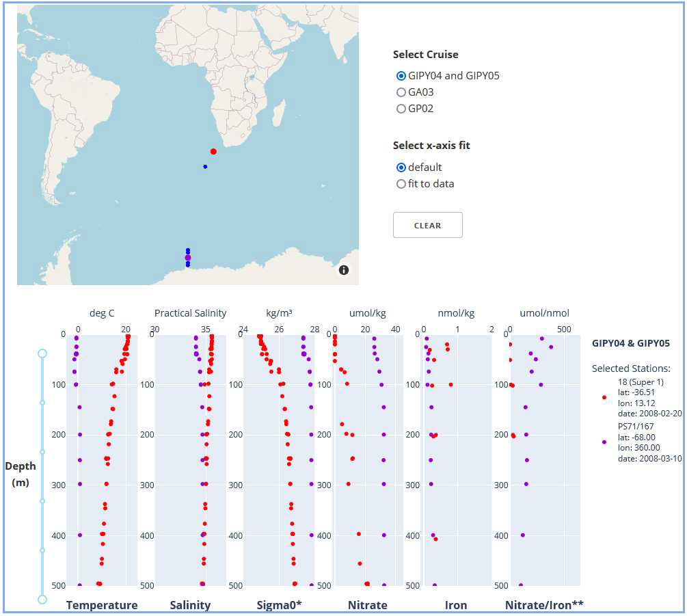
Task: Click the "deg C" axis unit label
Action: click(x=102, y=313)
